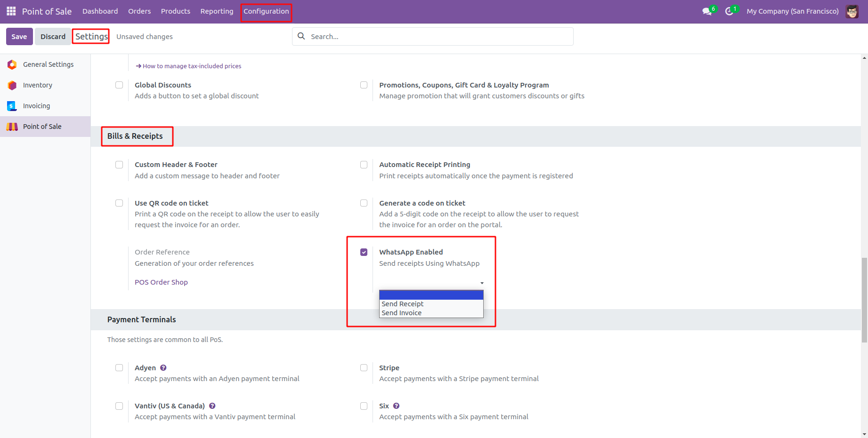Enable Vantiv (US & Canada) checkbox
The image size is (868, 438).
(x=119, y=406)
